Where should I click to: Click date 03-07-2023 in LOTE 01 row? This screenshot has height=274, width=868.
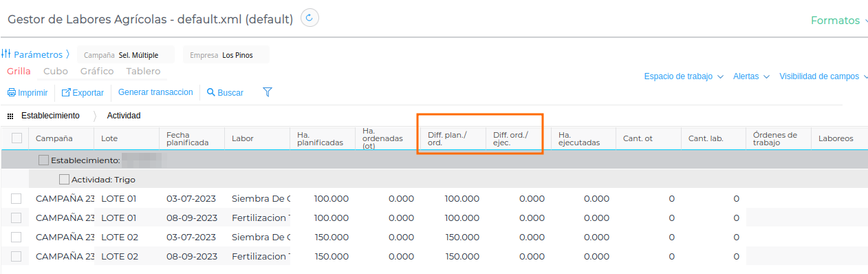click(191, 199)
